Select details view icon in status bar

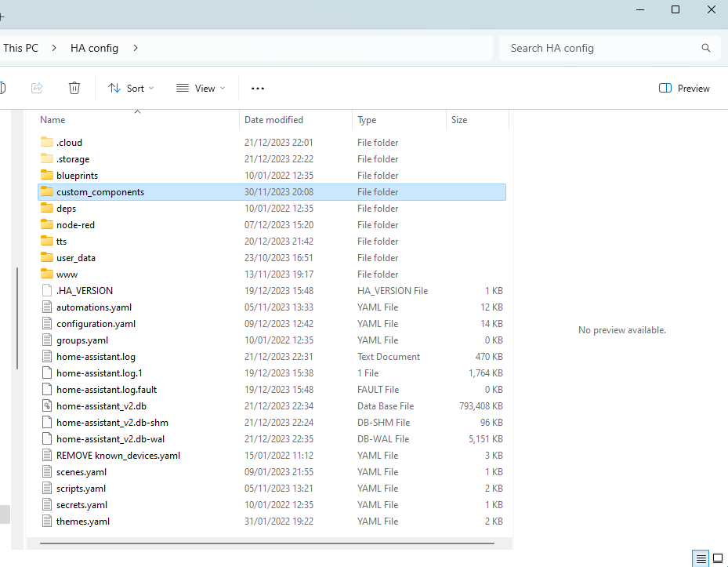(x=700, y=558)
